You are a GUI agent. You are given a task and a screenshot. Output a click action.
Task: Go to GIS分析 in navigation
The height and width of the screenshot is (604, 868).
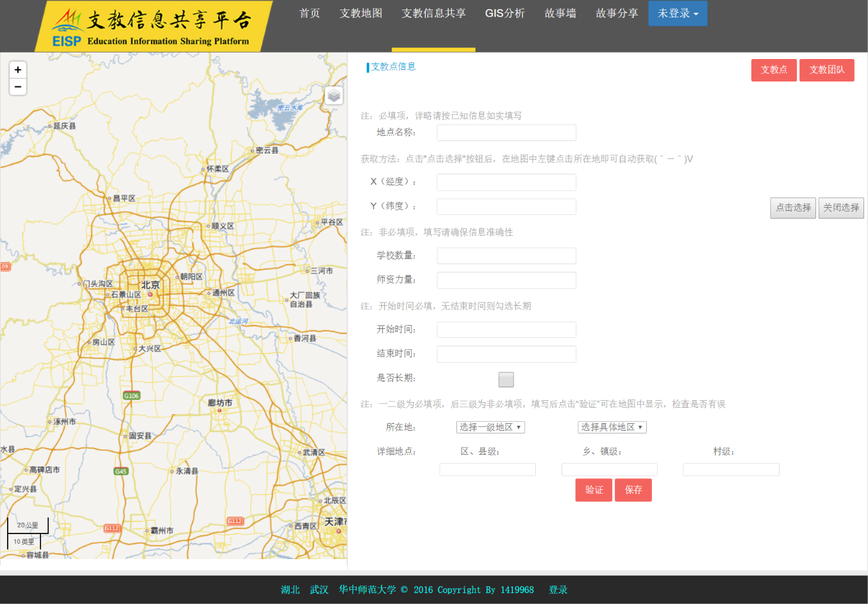click(505, 13)
